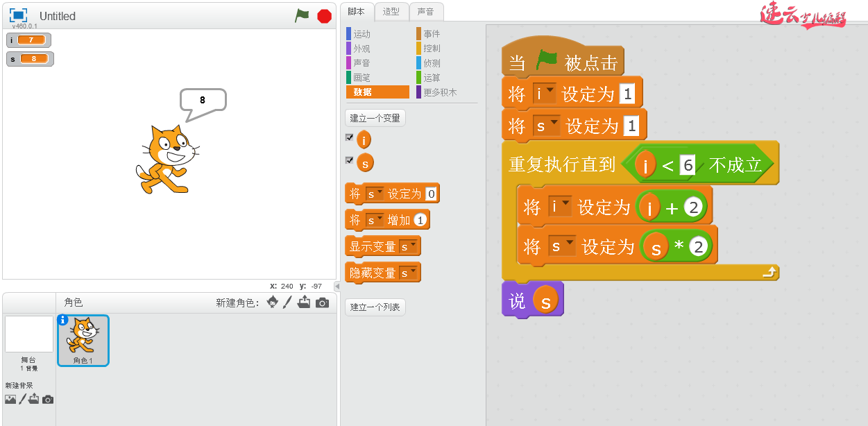The height and width of the screenshot is (426, 868).
Task: Click the 建立一个列表 button
Action: [x=375, y=307]
